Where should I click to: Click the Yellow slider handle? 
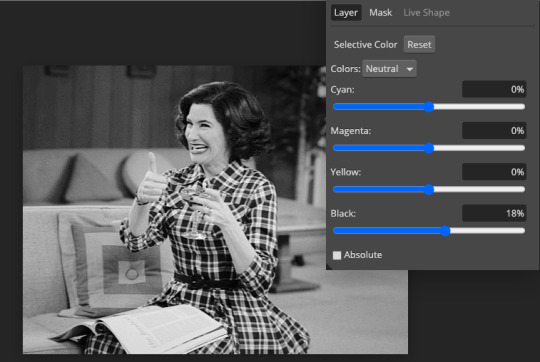tap(429, 189)
